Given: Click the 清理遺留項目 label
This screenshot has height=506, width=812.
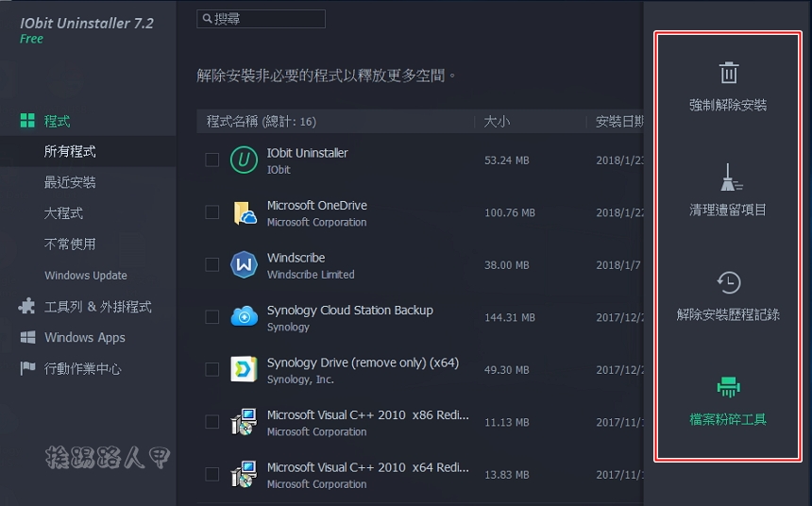Looking at the screenshot, I should coord(728,210).
